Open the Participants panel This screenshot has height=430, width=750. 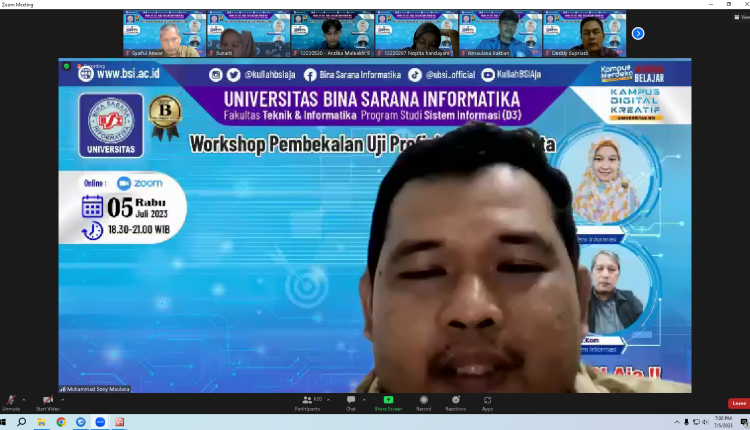(308, 403)
